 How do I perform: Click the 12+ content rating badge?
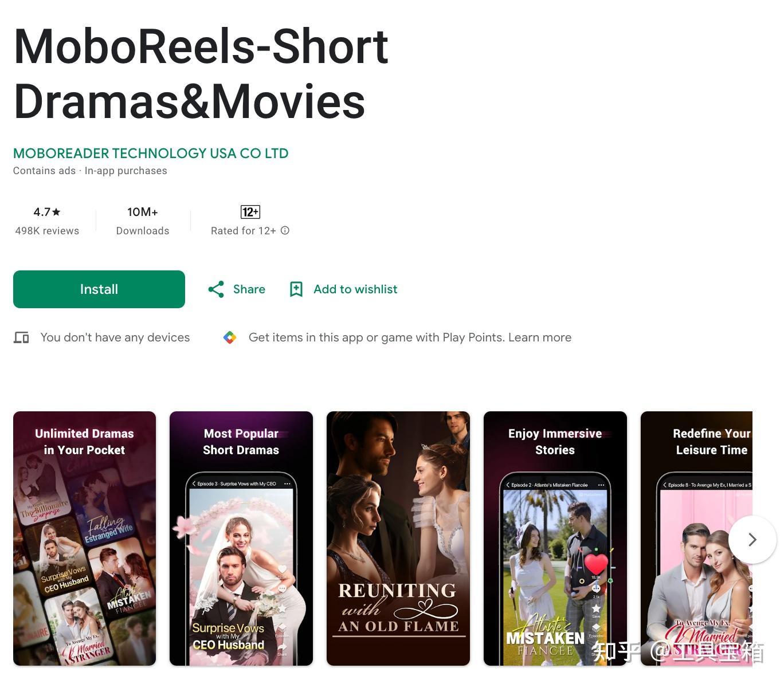[x=250, y=212]
